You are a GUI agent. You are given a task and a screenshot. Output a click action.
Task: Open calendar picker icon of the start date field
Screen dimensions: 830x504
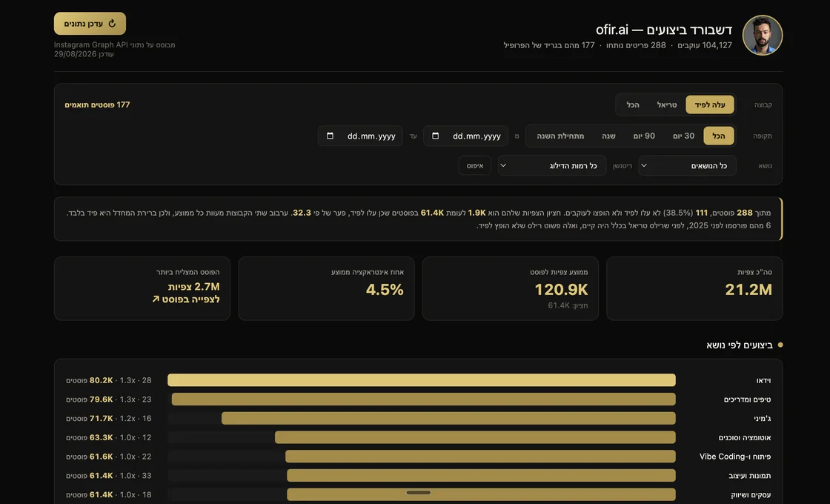pyautogui.click(x=435, y=136)
